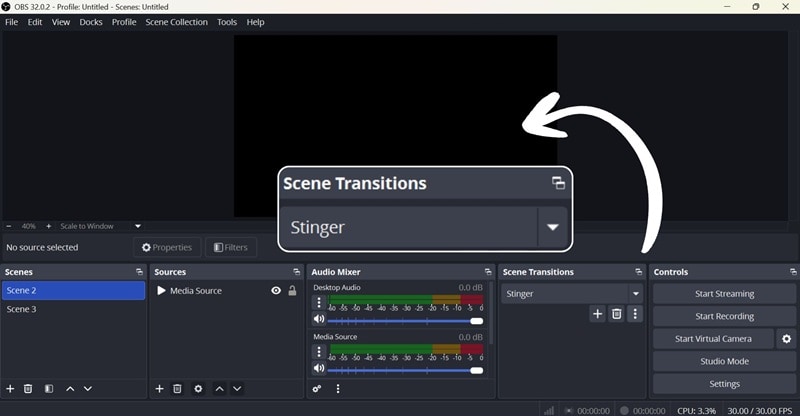Move the scene down in the Scenes list

88,389
